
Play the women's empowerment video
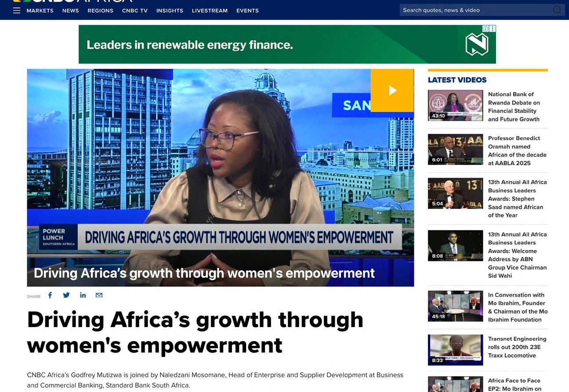click(x=392, y=90)
